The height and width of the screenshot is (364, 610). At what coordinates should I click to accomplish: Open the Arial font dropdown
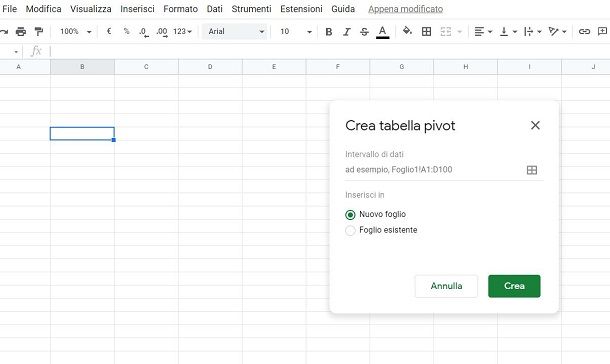[235, 32]
